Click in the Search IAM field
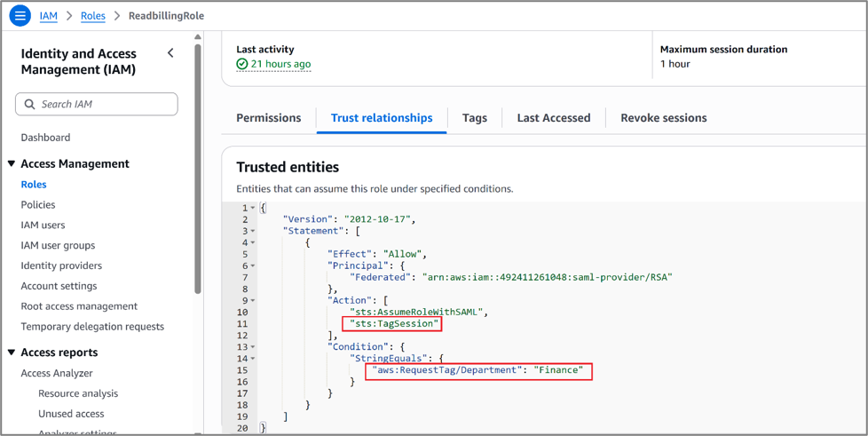This screenshot has width=868, height=436. click(x=97, y=104)
